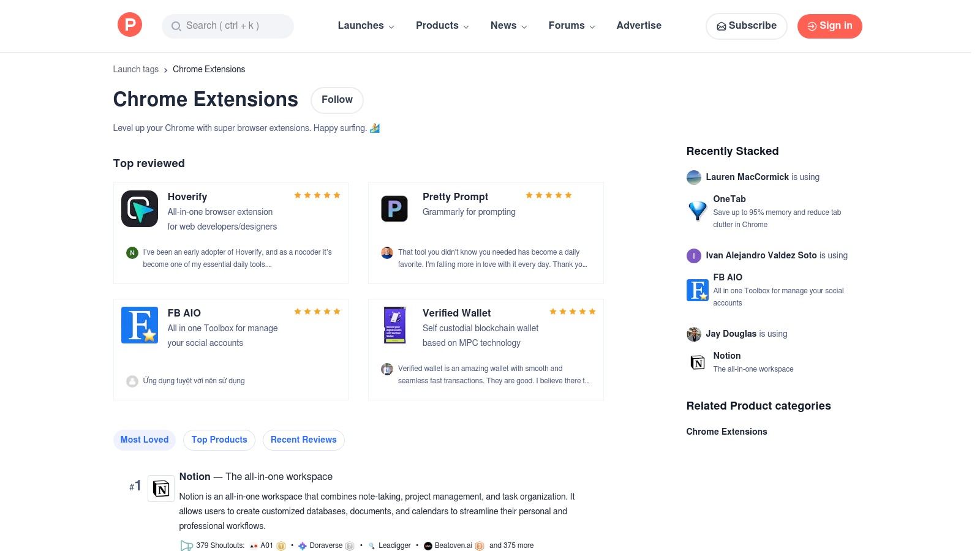Click the Subscribe envelope icon

coord(722,26)
